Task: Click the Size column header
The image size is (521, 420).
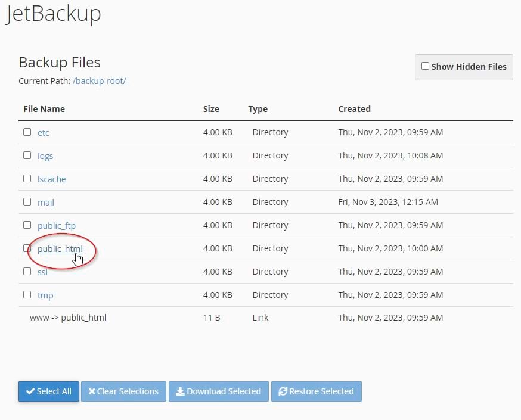Action: (x=211, y=109)
